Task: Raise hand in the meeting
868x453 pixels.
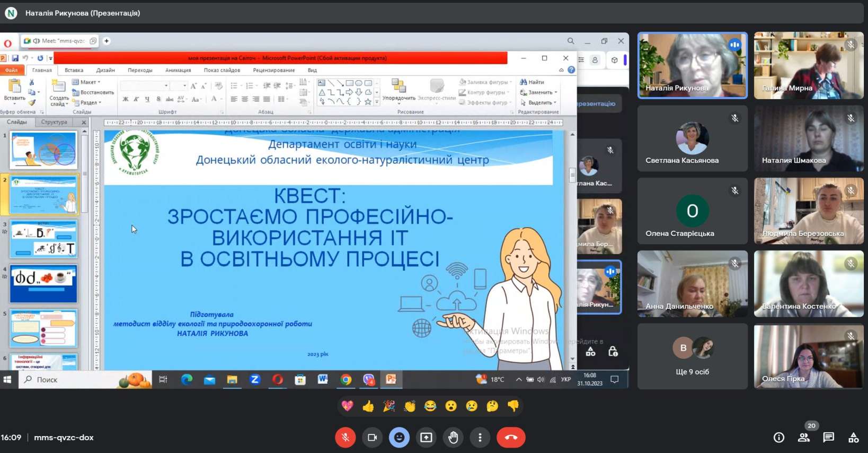Action: pos(453,438)
